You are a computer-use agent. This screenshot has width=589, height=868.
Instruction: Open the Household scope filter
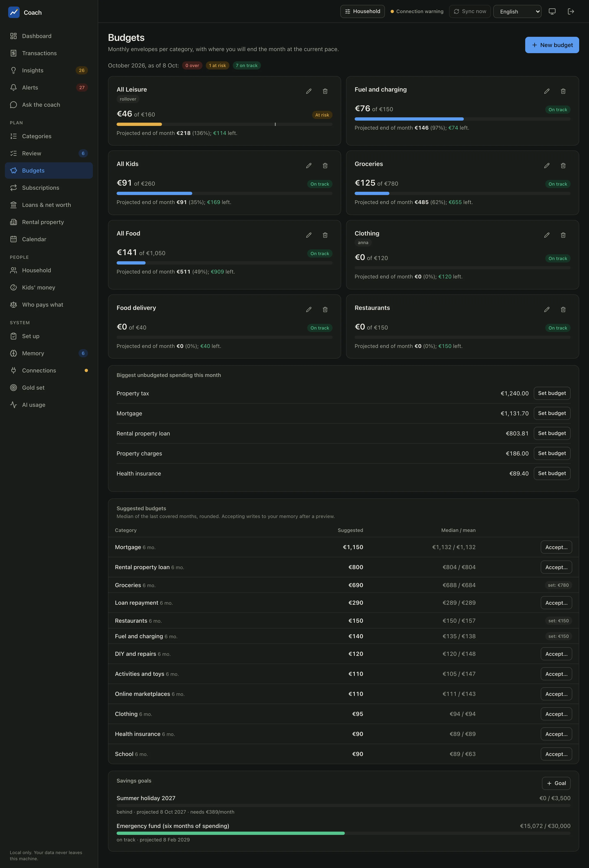pos(362,12)
